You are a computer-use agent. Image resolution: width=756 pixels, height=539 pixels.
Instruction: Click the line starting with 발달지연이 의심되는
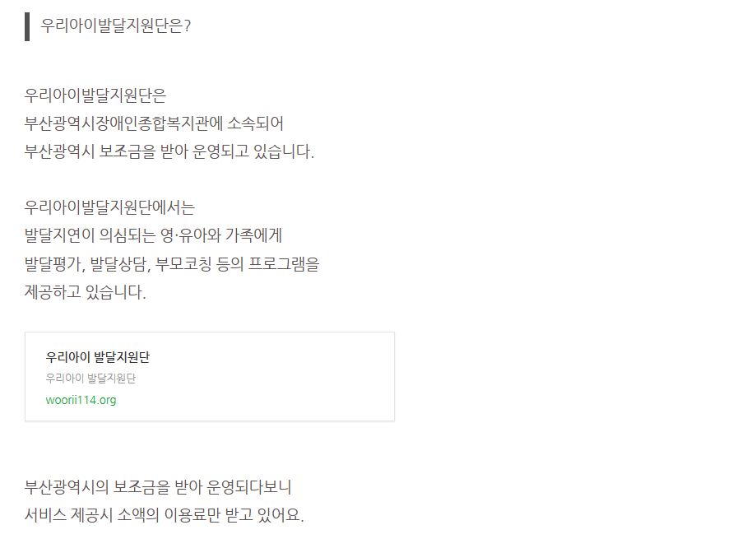click(153, 235)
